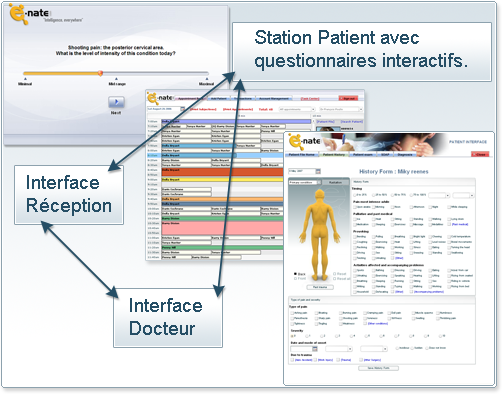Click the orange appointment block in scheduler

coord(222,172)
